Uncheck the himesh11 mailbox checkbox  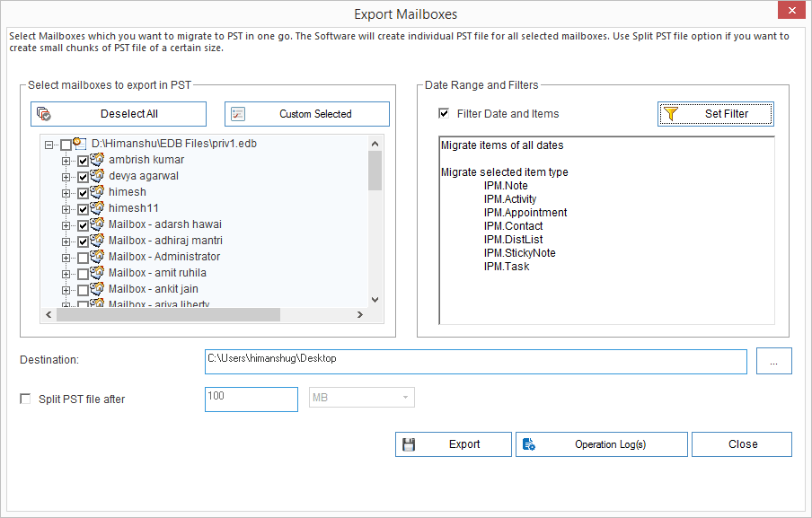83,209
